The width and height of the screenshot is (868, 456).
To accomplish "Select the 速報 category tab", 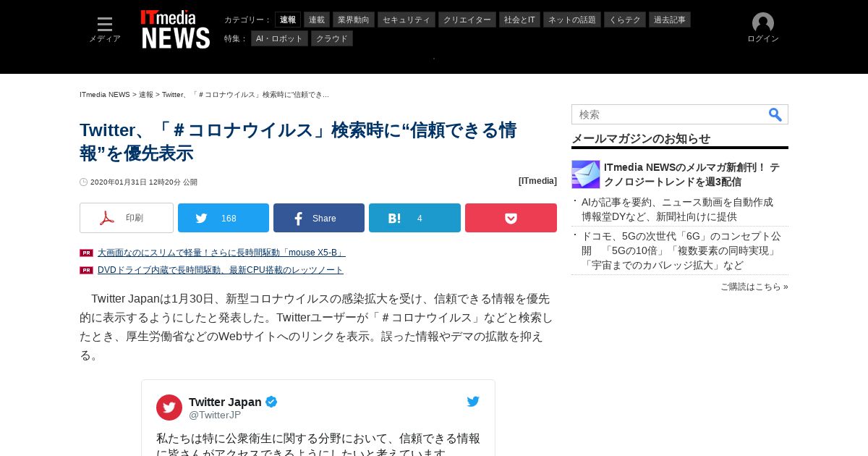I will (x=288, y=20).
